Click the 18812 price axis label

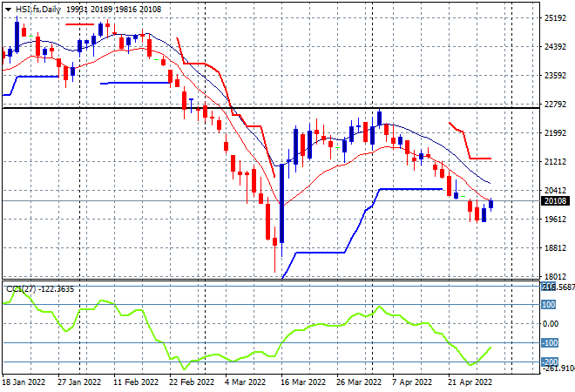coord(555,248)
